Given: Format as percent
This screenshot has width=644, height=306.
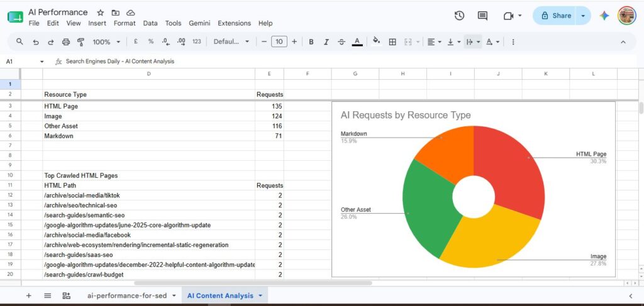Looking at the screenshot, I should click(x=151, y=41).
